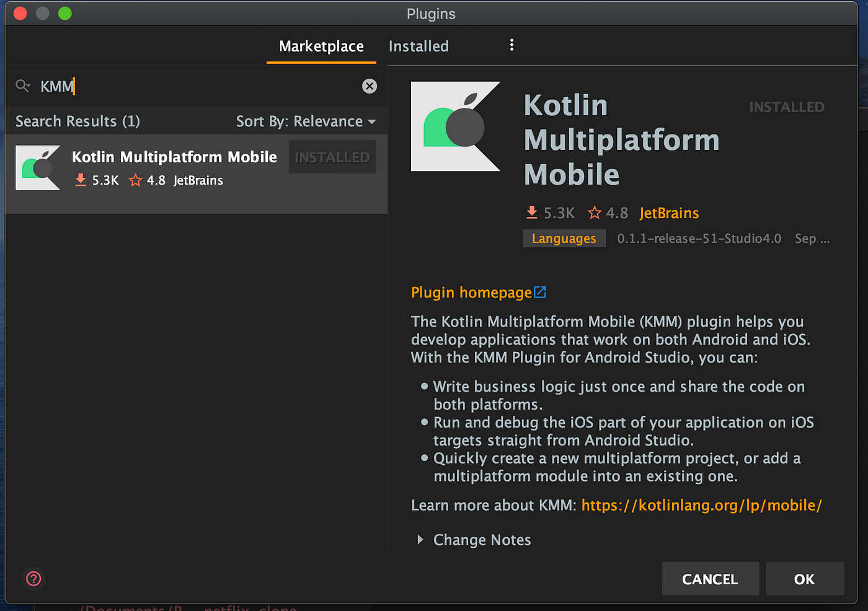Open the Plugin homepage link

(x=471, y=292)
